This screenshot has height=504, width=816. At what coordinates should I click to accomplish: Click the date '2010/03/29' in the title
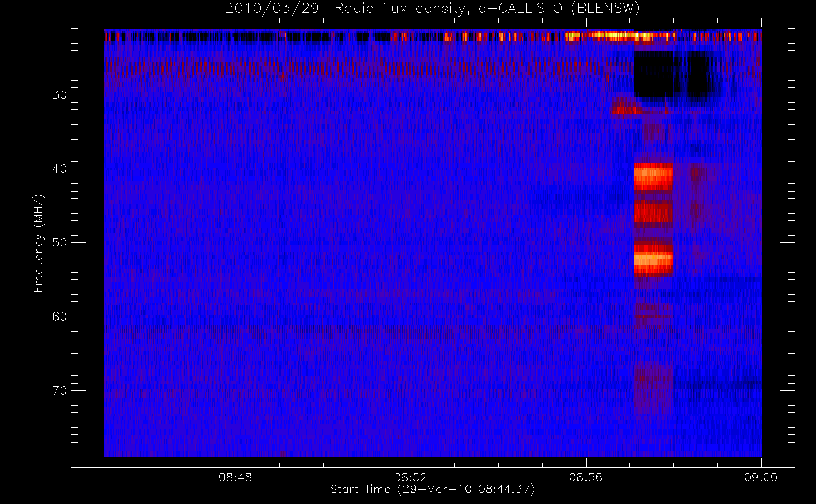(272, 9)
